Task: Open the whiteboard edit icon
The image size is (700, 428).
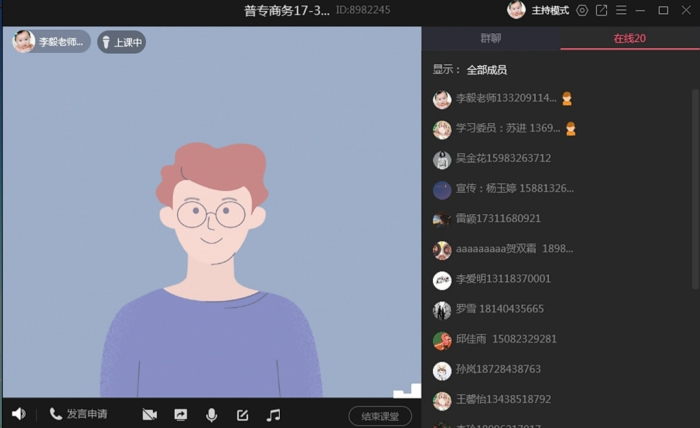Action: click(242, 414)
